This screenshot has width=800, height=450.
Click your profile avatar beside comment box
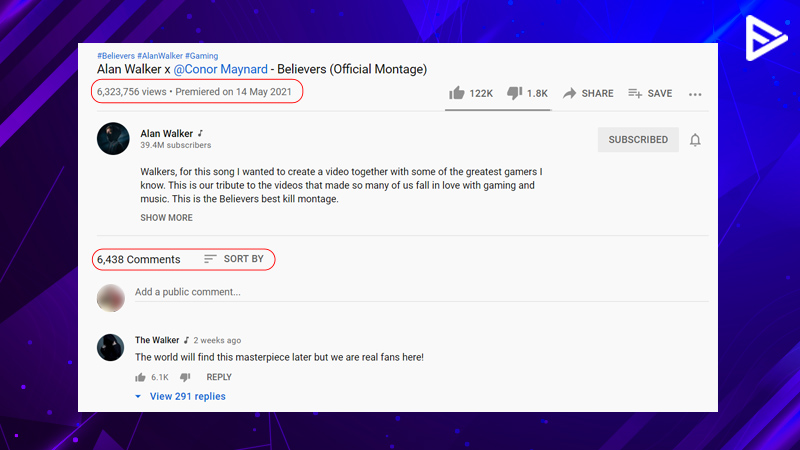tap(111, 298)
